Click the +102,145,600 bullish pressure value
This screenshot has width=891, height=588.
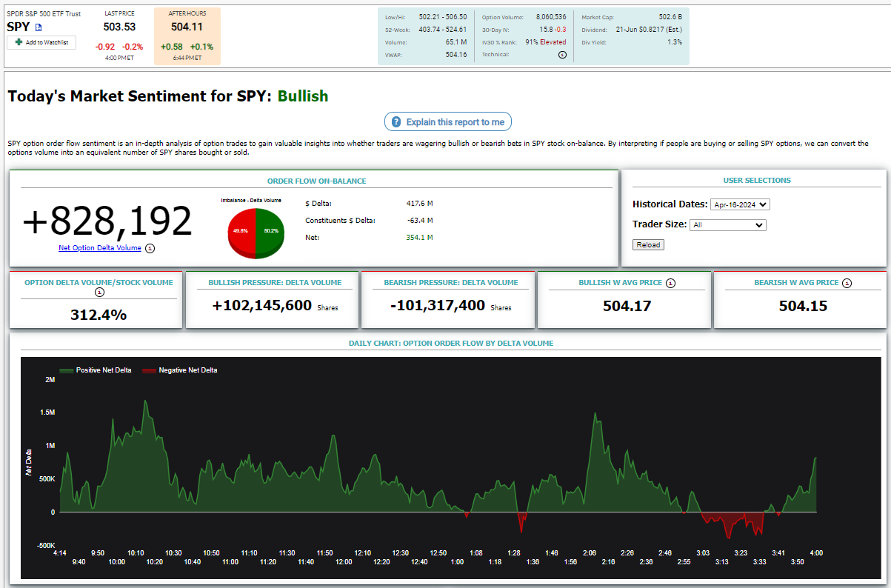pyautogui.click(x=261, y=305)
